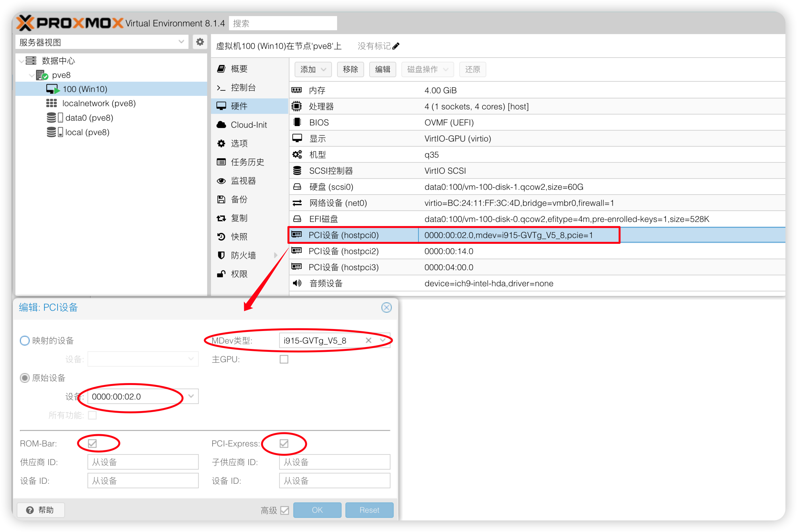Screen dimensions: 797x532
Task: Toggle the ROM-Bar checkbox
Action: [92, 444]
